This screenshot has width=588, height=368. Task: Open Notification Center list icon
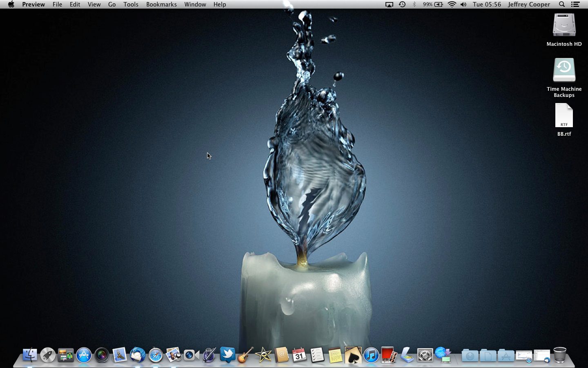pos(575,4)
